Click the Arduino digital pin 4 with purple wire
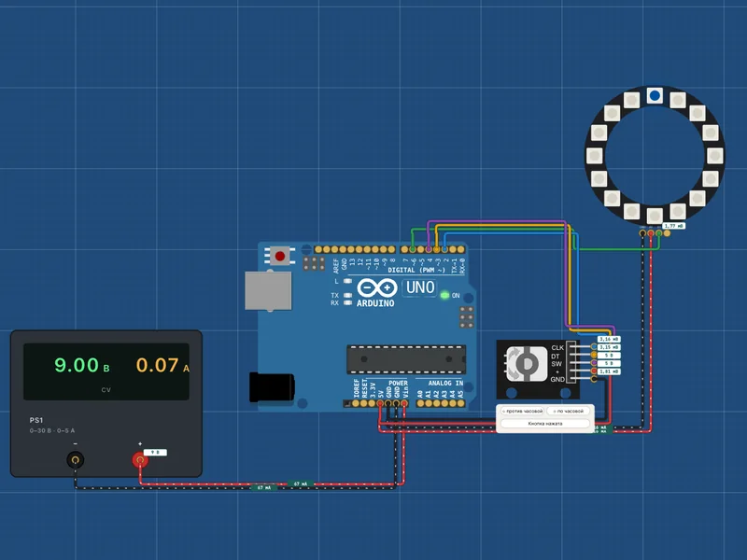Viewport: 747px width, 560px height. pos(429,249)
